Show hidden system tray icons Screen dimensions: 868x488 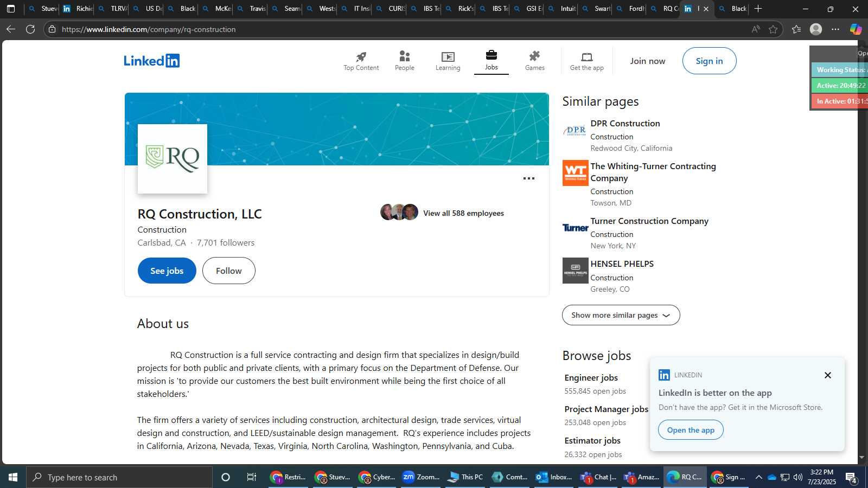tap(758, 477)
